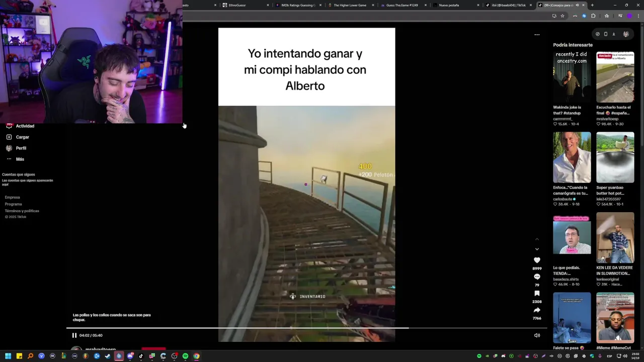
Task: Mute the video with the speaker icon
Action: pyautogui.click(x=537, y=335)
